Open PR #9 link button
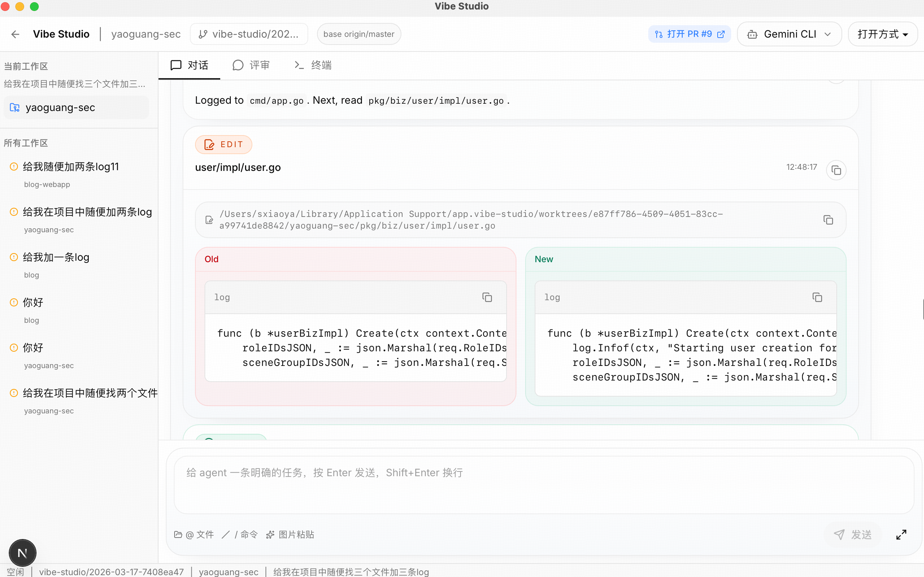 689,34
